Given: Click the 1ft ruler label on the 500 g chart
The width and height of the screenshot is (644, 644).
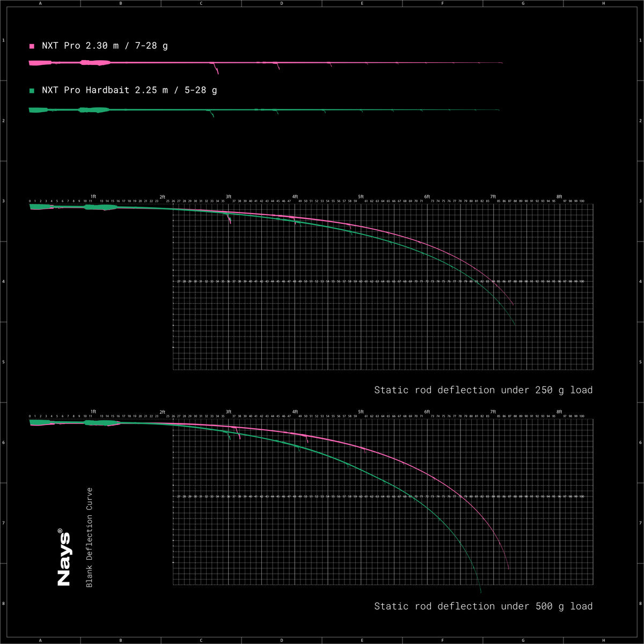Looking at the screenshot, I should pos(93,412).
